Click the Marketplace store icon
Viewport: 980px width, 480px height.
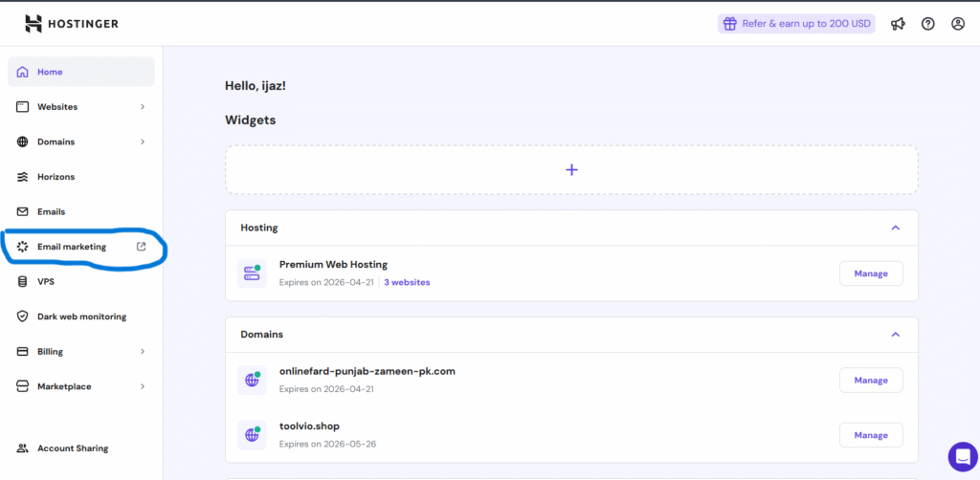click(x=23, y=386)
